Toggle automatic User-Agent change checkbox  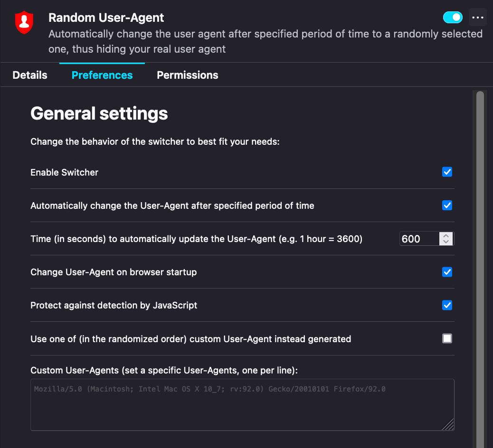(447, 205)
